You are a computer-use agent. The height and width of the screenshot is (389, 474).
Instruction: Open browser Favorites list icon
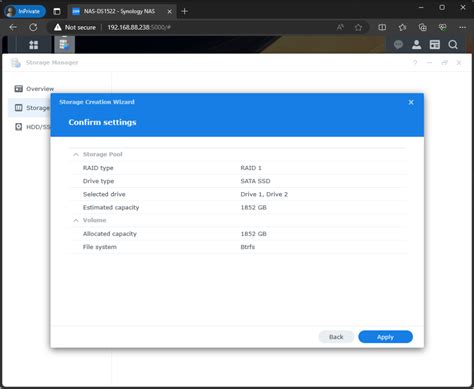tap(402, 27)
